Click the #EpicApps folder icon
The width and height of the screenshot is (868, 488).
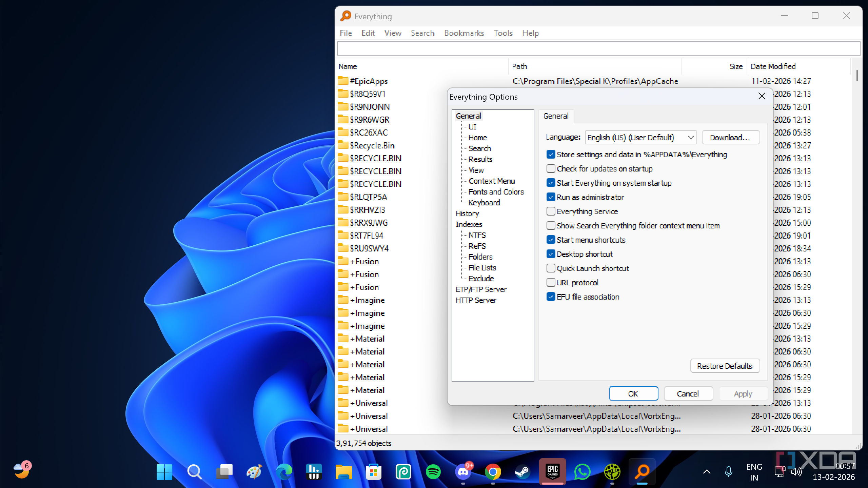pos(343,81)
